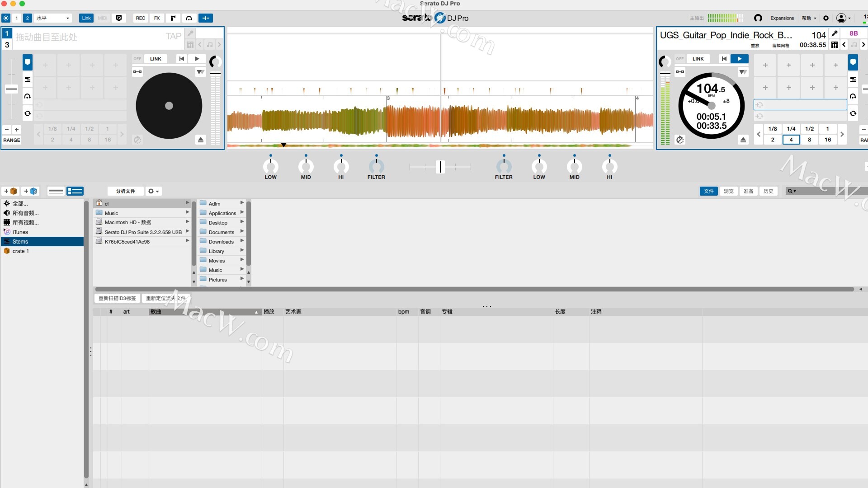Select loop length 8 on right deck
This screenshot has width=868, height=488.
(809, 140)
